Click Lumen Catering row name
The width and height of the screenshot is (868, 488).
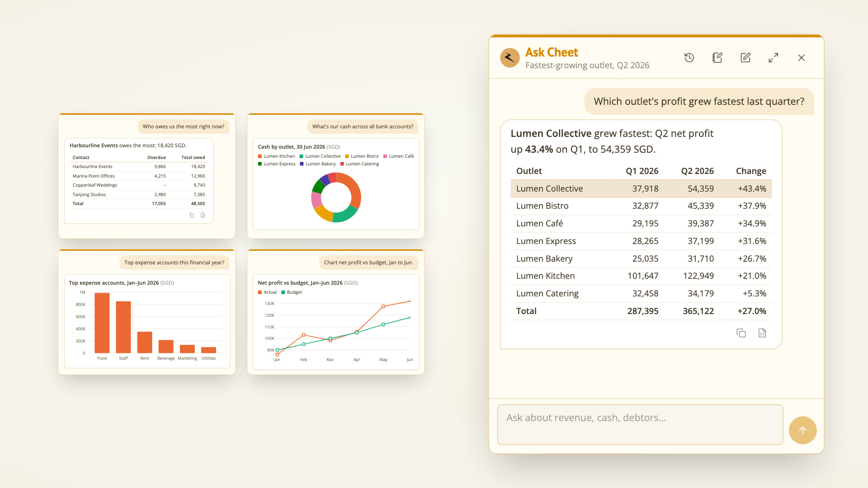[547, 293]
